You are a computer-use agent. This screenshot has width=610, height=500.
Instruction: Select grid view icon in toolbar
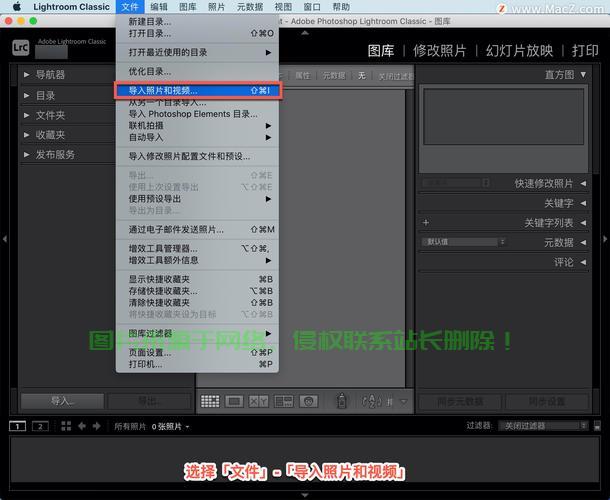point(210,401)
